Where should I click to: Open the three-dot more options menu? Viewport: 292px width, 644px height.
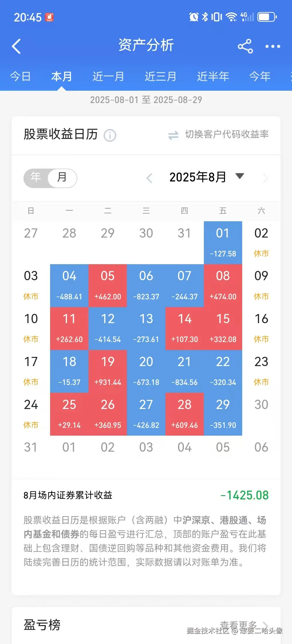point(273,46)
